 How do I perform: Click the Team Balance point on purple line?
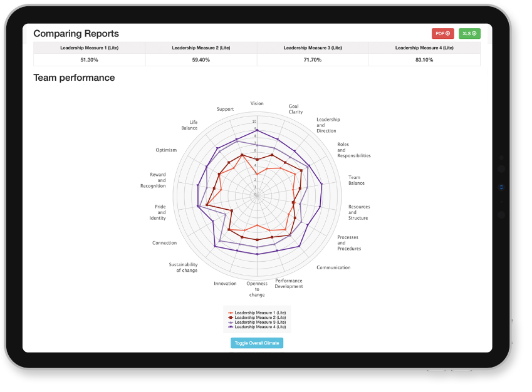coord(322,185)
